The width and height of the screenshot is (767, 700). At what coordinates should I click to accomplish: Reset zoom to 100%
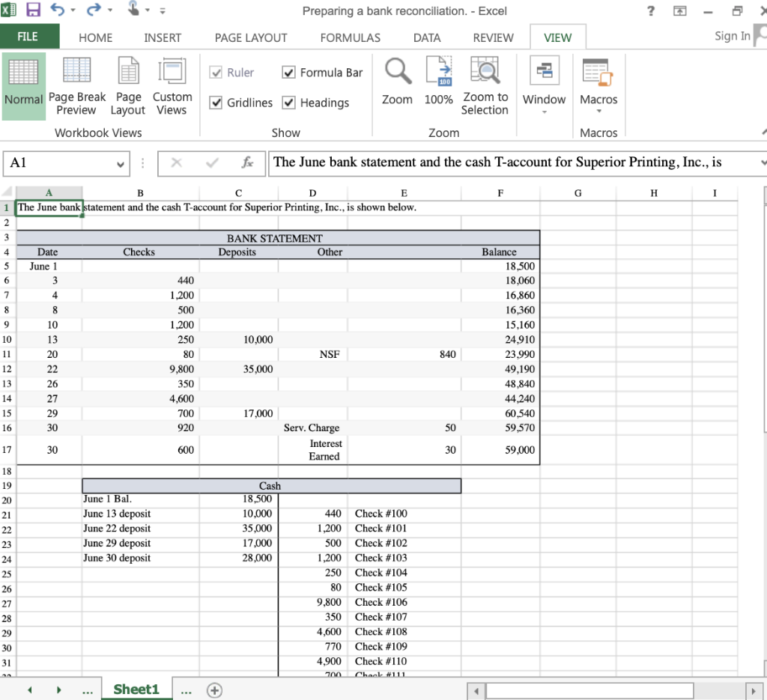click(438, 85)
